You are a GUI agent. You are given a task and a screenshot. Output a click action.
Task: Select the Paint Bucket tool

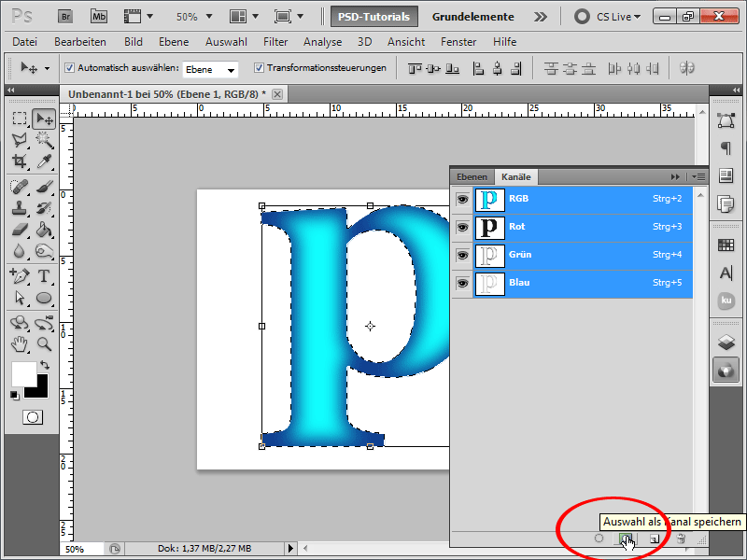point(44,230)
